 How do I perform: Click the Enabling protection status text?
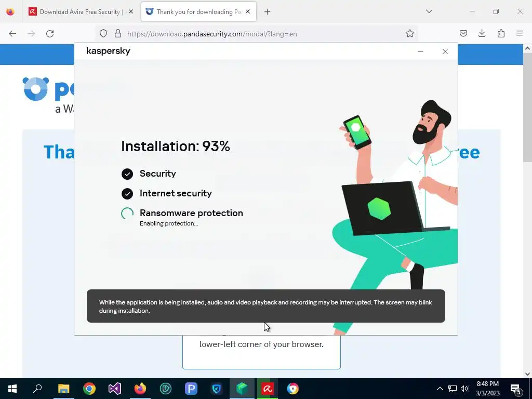[x=169, y=223]
